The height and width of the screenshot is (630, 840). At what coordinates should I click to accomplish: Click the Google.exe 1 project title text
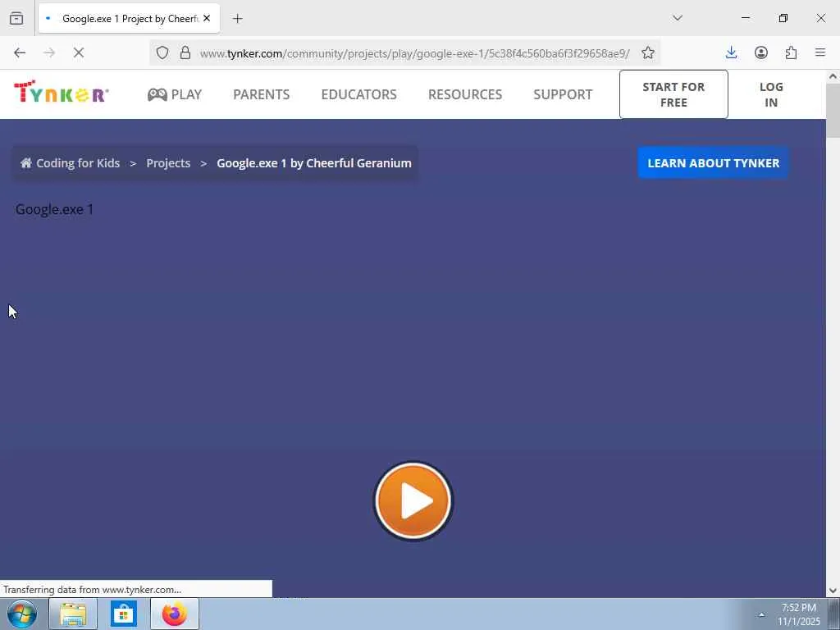pos(55,209)
